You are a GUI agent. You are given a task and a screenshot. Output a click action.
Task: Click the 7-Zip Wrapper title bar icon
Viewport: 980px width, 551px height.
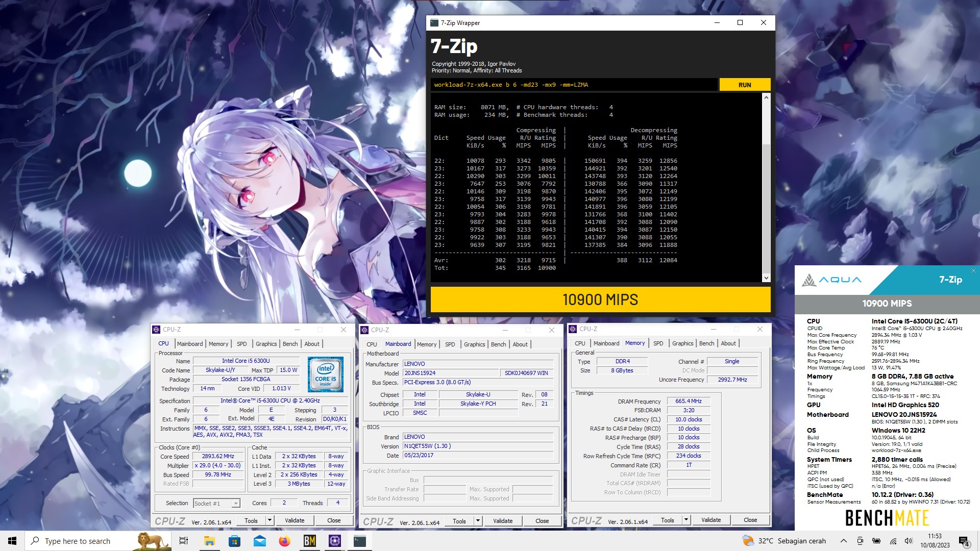[x=434, y=23]
